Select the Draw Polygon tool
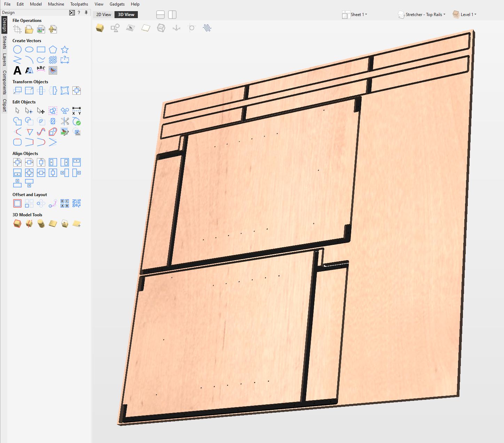 pos(53,50)
